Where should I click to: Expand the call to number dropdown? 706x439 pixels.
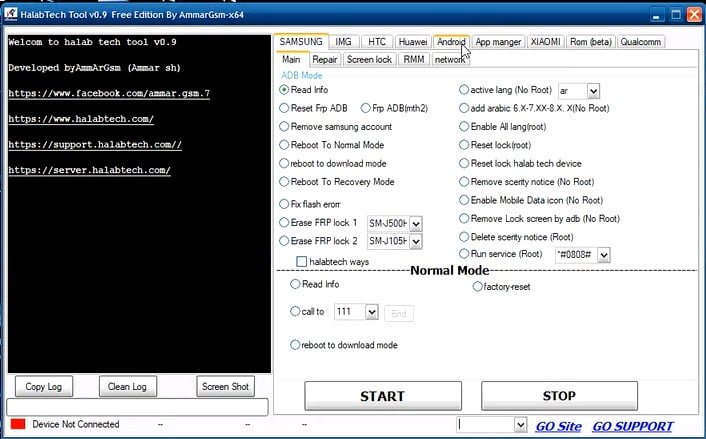372,312
